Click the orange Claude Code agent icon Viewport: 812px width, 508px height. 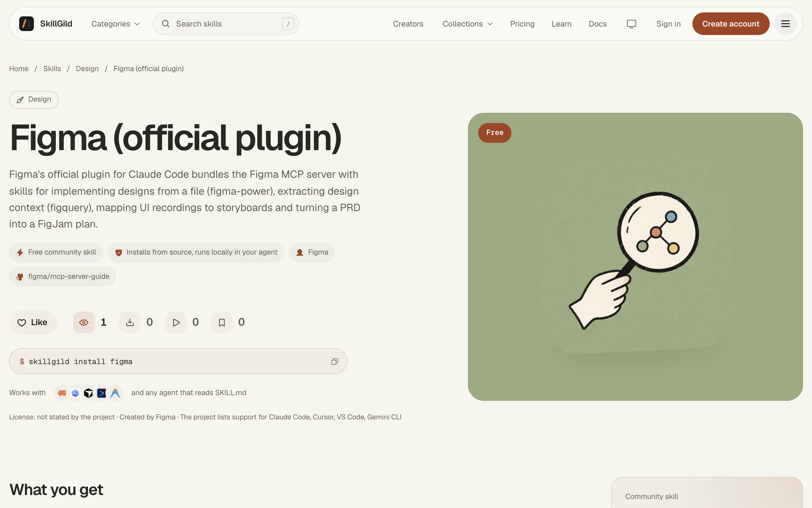coord(62,393)
